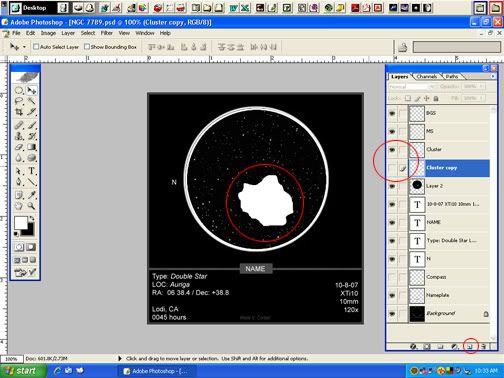
Task: Enable Show Bounding Box checkbox
Action: [x=87, y=47]
